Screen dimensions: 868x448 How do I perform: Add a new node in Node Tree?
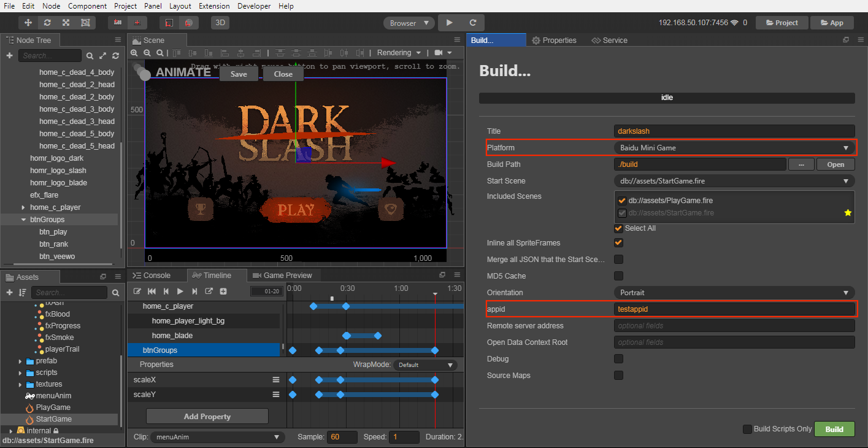(9, 55)
